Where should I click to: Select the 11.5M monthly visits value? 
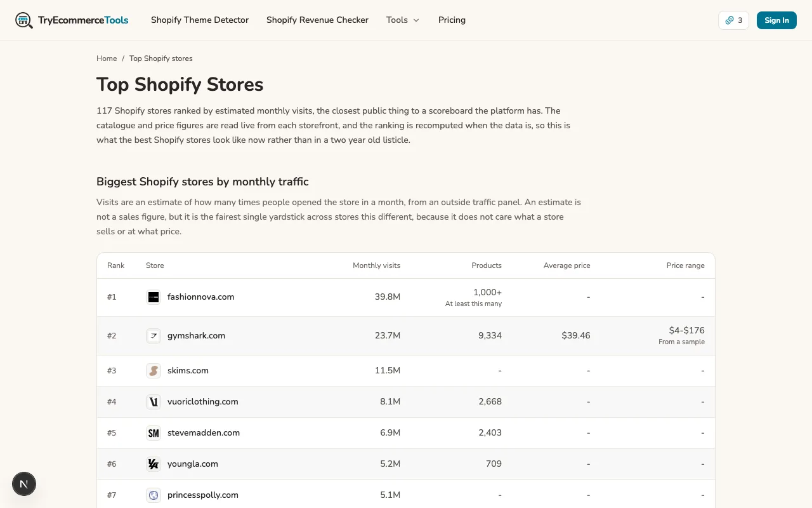(x=387, y=371)
